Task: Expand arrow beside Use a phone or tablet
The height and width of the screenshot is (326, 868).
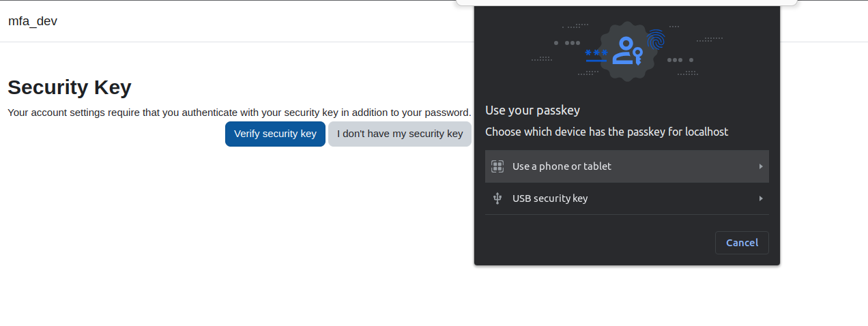Action: pos(761,166)
